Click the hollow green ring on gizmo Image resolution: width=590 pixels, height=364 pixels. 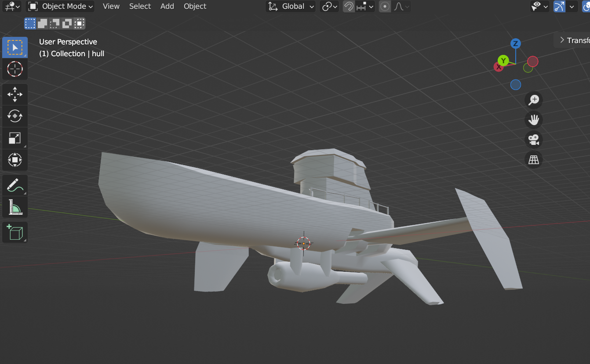point(528,68)
